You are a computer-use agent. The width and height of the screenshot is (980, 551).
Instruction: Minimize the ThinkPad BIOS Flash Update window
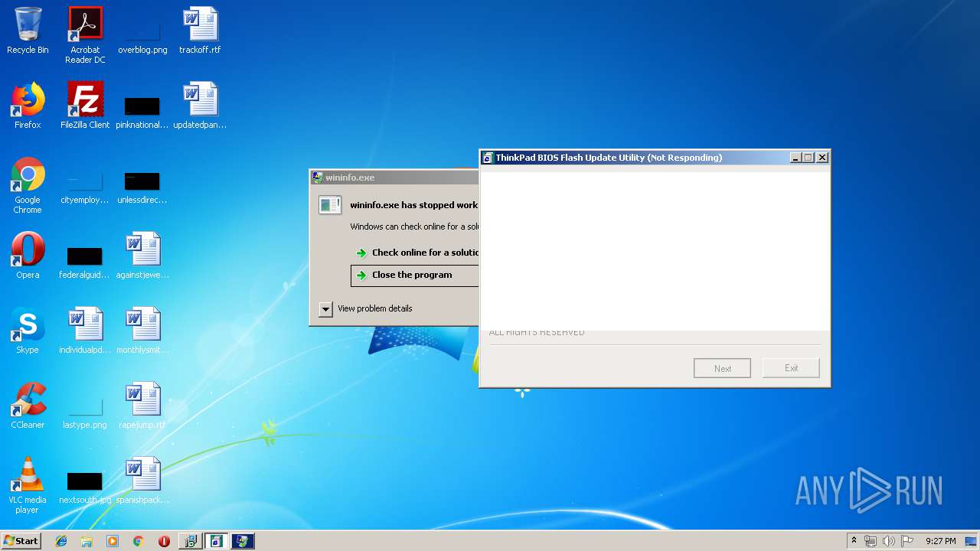(x=796, y=158)
